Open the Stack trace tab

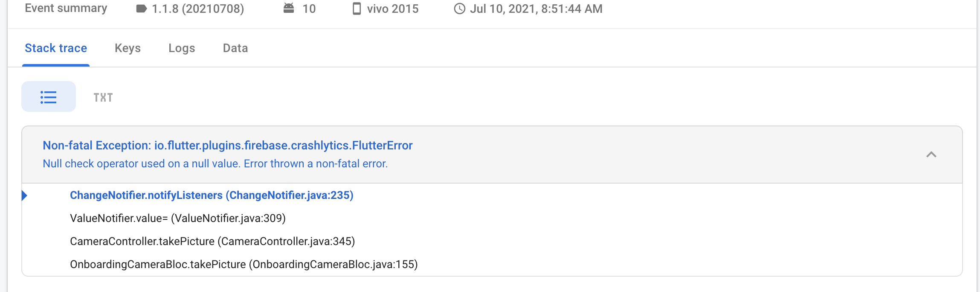point(56,48)
